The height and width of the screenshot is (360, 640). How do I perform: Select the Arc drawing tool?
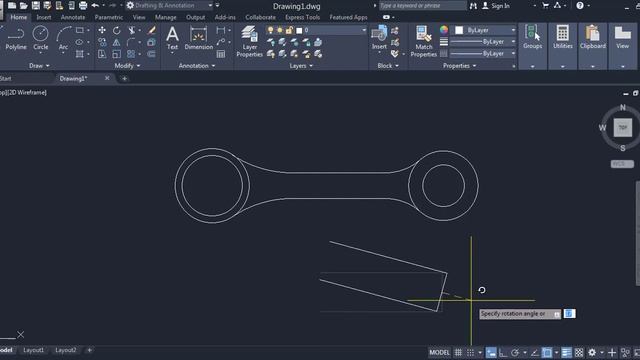point(63,38)
